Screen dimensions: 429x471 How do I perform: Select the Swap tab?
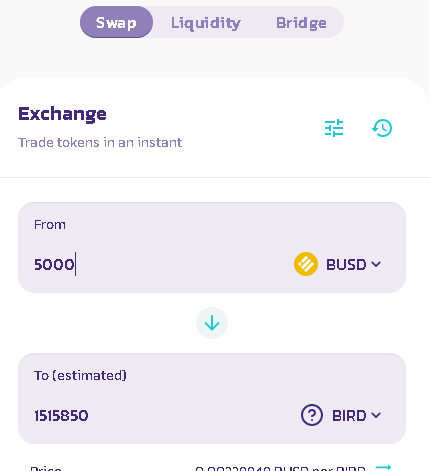click(116, 22)
